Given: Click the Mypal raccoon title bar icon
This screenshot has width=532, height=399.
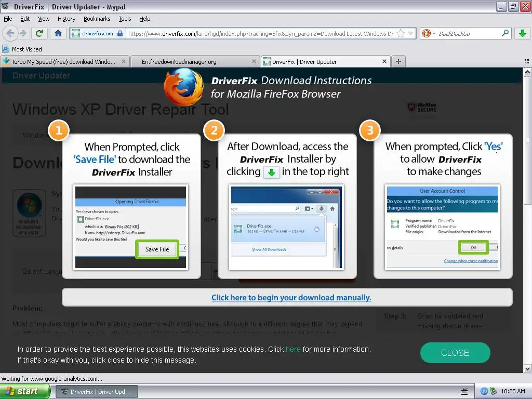Looking at the screenshot, I should coord(5,6).
